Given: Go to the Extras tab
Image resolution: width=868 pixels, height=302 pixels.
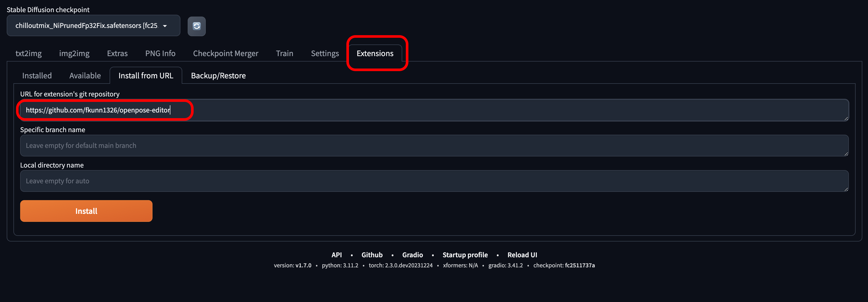Looking at the screenshot, I should tap(117, 53).
